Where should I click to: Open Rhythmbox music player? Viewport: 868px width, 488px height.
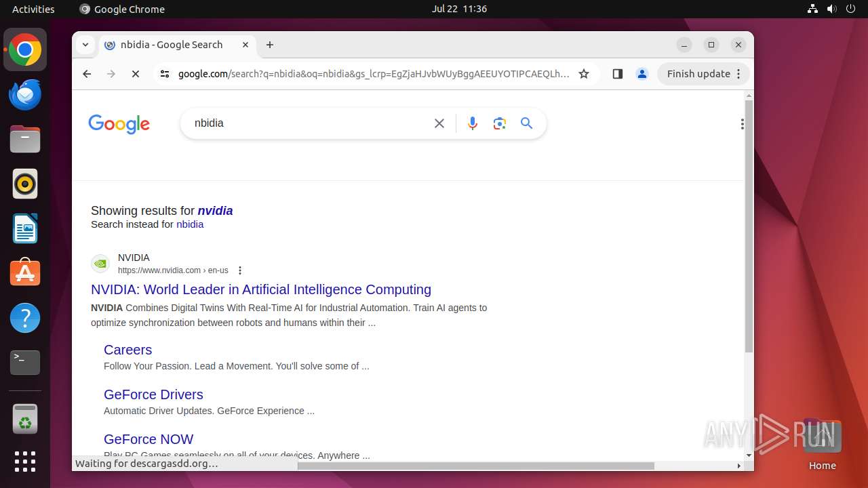click(25, 184)
